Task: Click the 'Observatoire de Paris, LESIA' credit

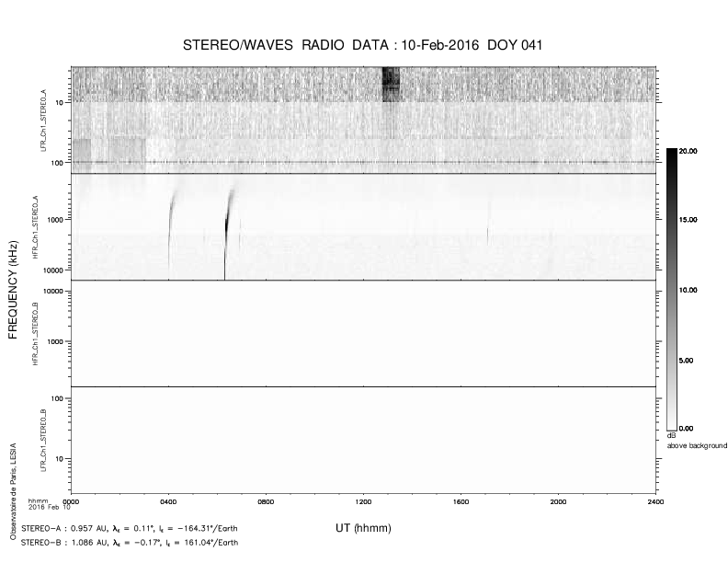Action: coord(13,491)
